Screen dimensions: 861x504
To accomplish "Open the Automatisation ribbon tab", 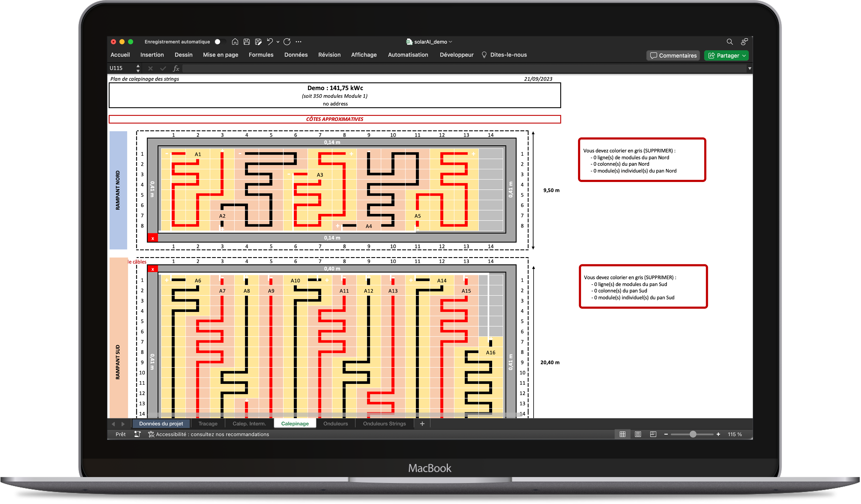I will coord(408,55).
